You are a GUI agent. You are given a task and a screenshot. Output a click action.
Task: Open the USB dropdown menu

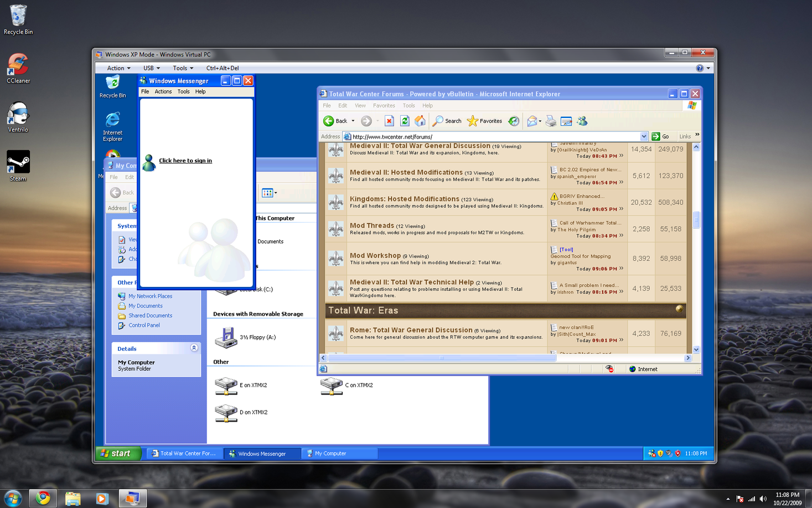coord(152,68)
